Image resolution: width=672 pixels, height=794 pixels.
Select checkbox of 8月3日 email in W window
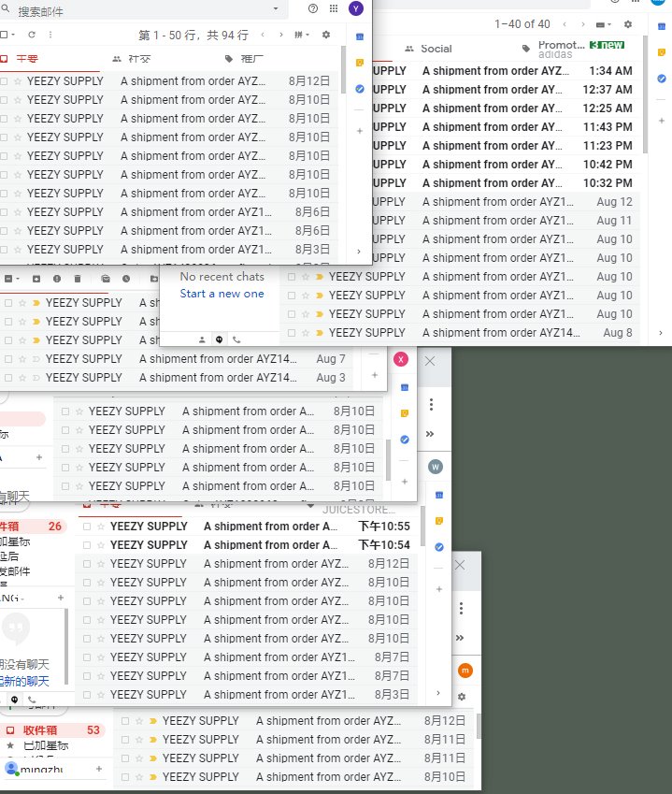pos(87,695)
